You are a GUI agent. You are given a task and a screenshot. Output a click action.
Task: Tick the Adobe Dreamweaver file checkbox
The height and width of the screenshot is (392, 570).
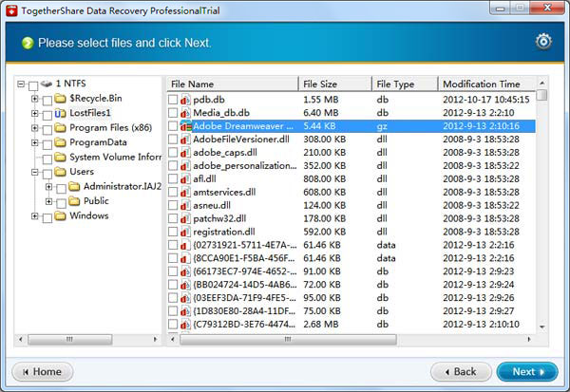click(x=173, y=126)
